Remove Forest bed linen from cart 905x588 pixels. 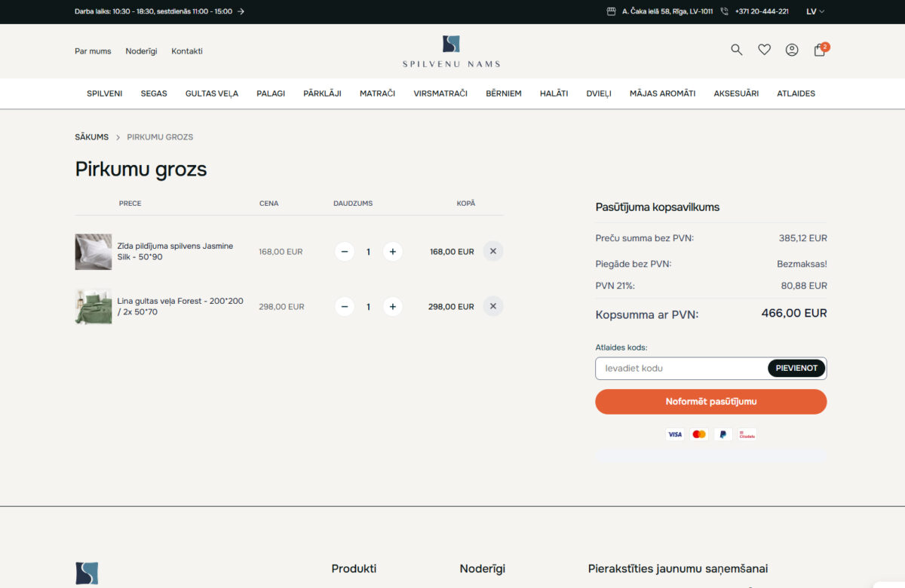(x=492, y=306)
